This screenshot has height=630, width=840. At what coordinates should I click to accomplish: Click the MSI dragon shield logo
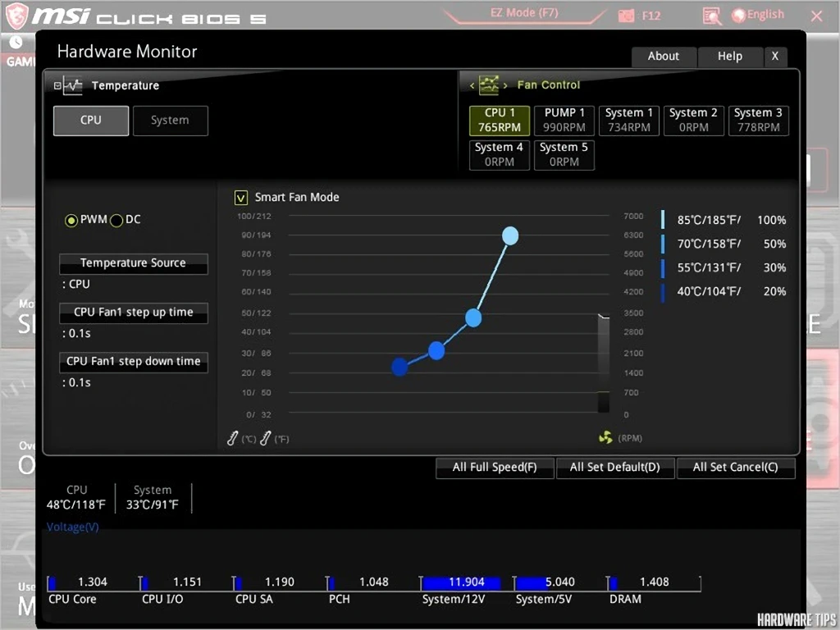pyautogui.click(x=16, y=16)
